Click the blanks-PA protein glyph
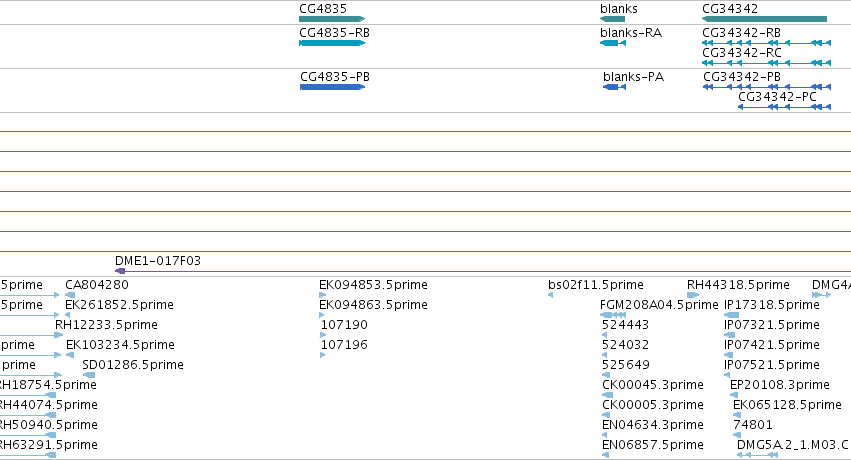The image size is (851, 460). point(614,87)
